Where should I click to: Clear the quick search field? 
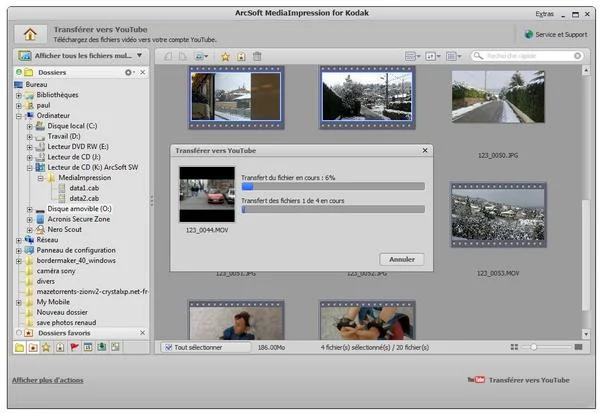pos(577,56)
